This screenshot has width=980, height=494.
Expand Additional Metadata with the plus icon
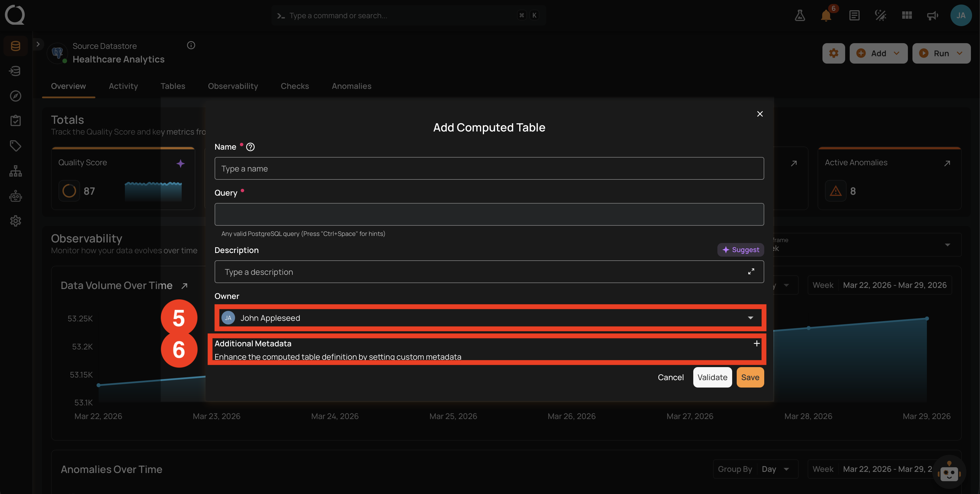756,343
